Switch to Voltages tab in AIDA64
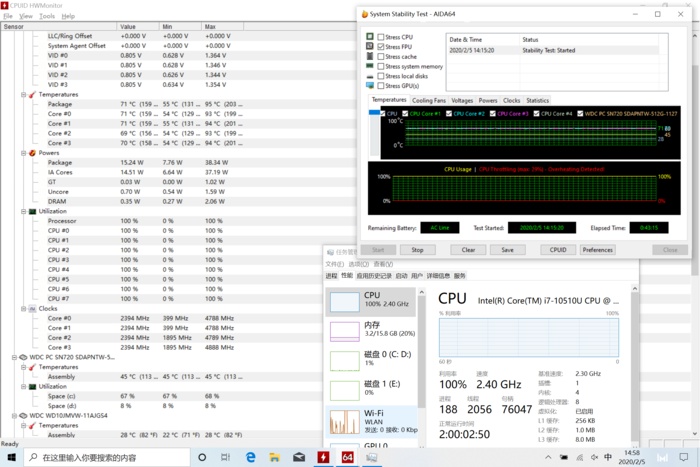Image resolution: width=700 pixels, height=467 pixels. click(x=462, y=100)
